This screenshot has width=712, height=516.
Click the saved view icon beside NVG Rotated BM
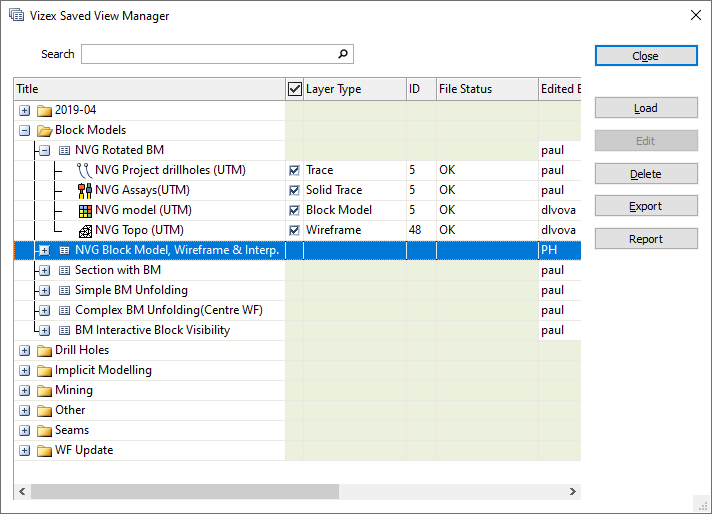pos(64,150)
